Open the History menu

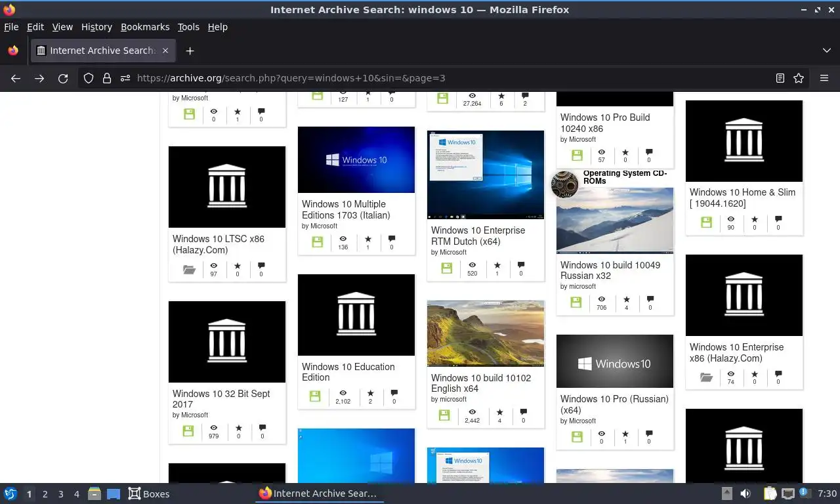click(x=96, y=27)
